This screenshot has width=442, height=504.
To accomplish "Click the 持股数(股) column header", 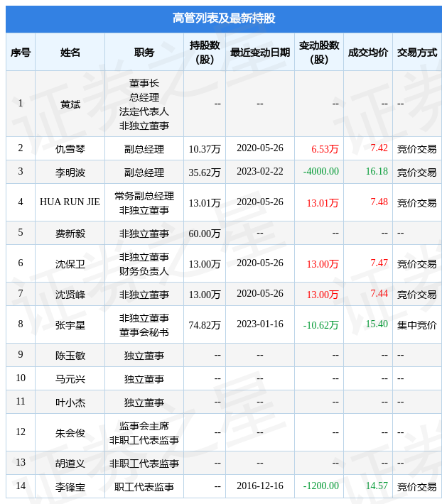I will pyautogui.click(x=205, y=53).
